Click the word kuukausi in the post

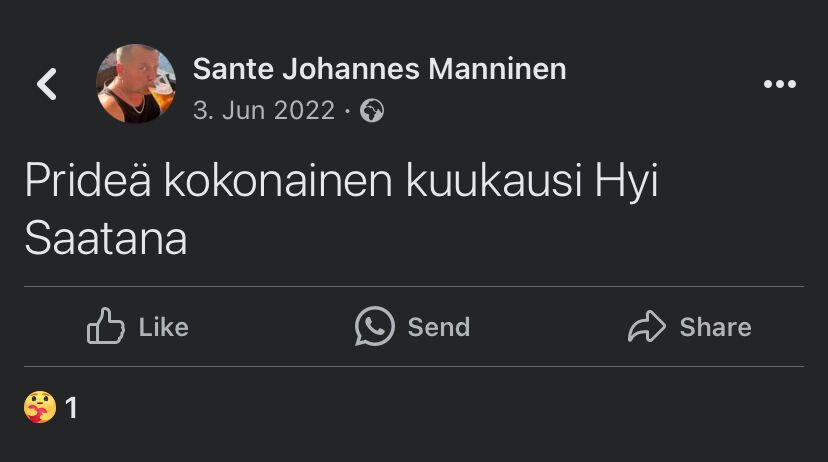481,185
